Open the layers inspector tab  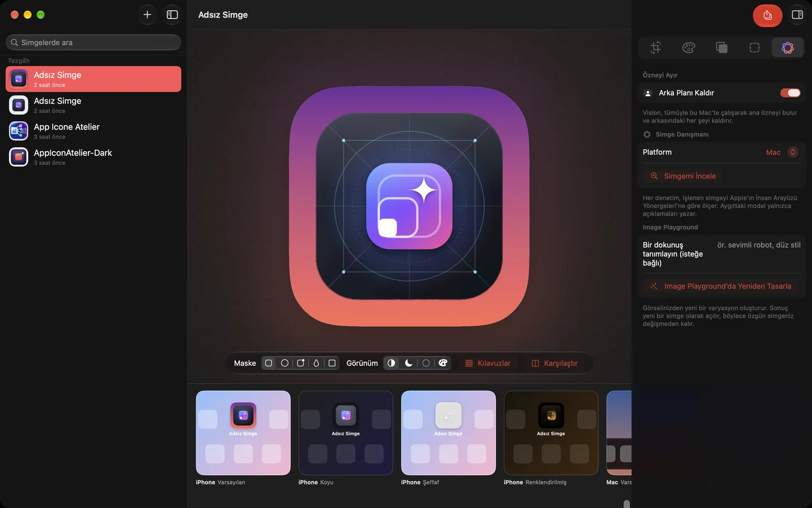click(x=722, y=47)
